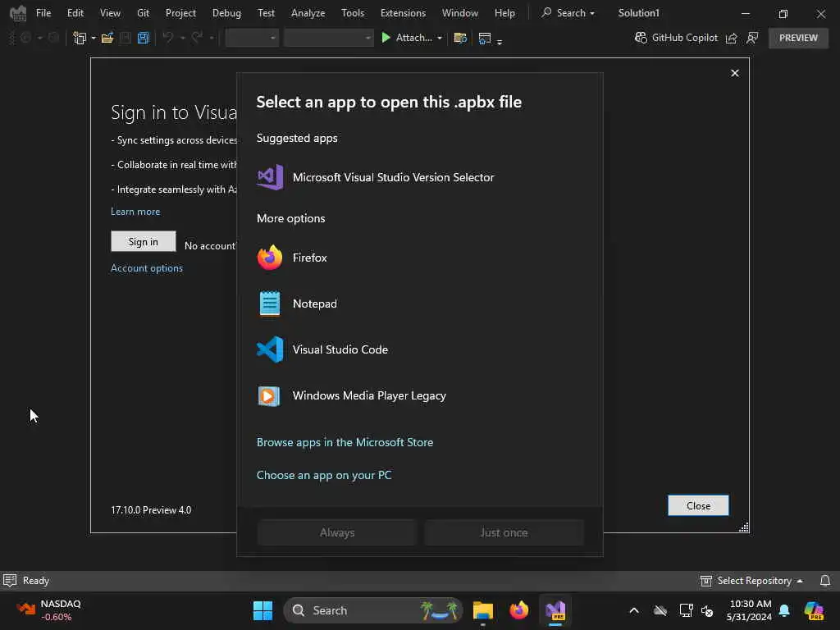This screenshot has height=630, width=840.
Task: Click the green Attach start button
Action: coord(407,38)
